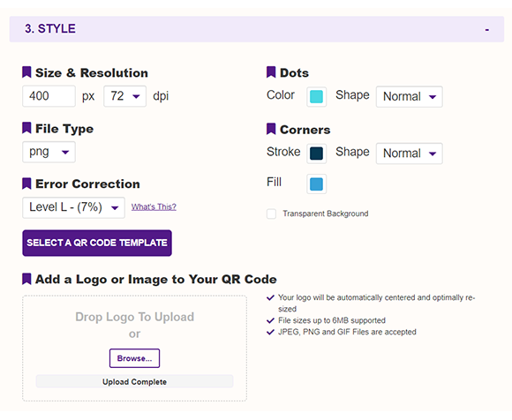
Task: Open the Dots Color cyan swatch
Action: (x=316, y=96)
